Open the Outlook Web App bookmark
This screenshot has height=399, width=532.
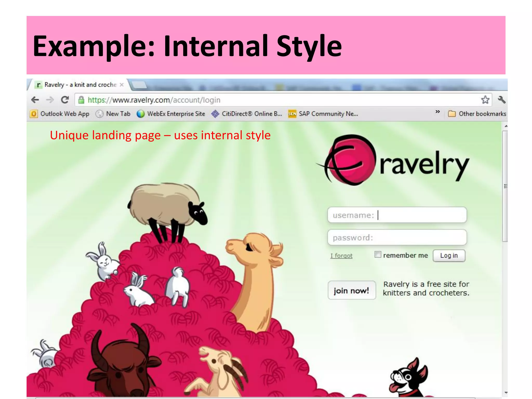(x=60, y=114)
